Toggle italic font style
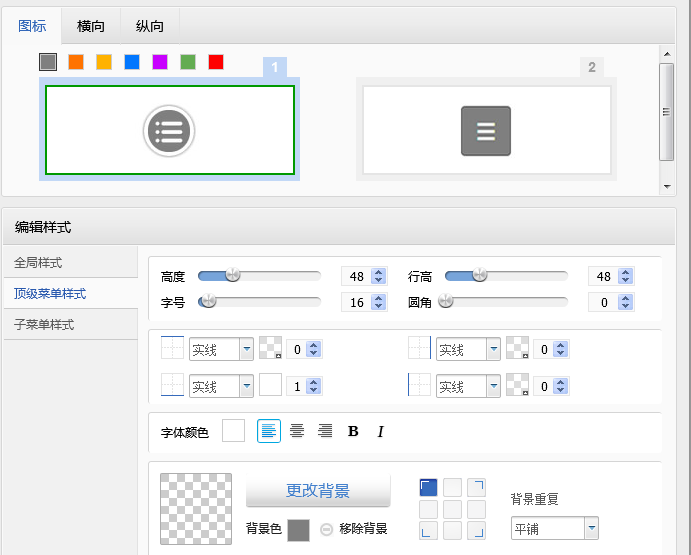The width and height of the screenshot is (691, 555). click(380, 431)
